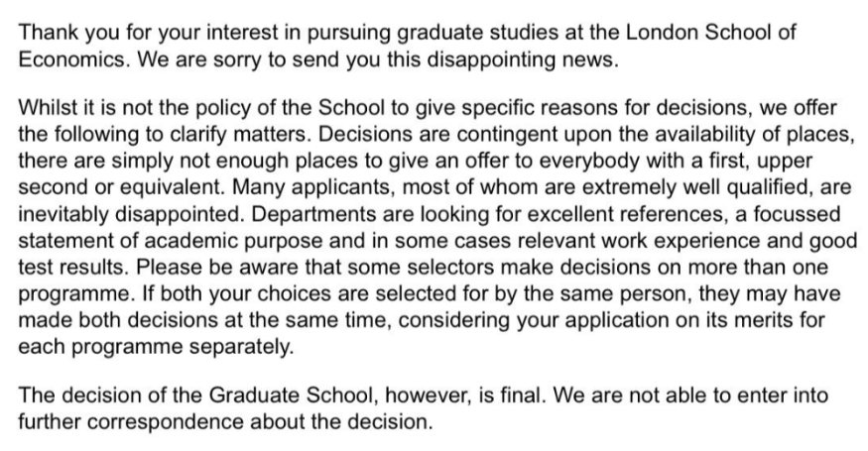Click the words "further correspondence"
This screenshot has height=451, width=868.
click(x=131, y=422)
